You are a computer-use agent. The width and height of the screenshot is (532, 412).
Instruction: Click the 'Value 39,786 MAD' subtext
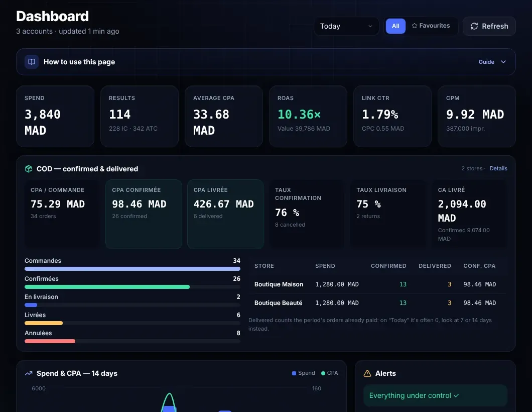304,129
